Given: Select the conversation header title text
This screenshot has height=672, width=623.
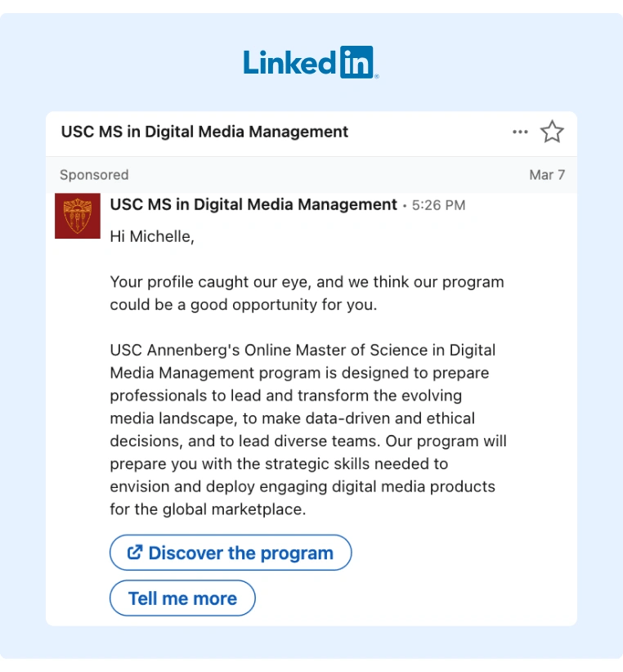Looking at the screenshot, I should [x=204, y=132].
